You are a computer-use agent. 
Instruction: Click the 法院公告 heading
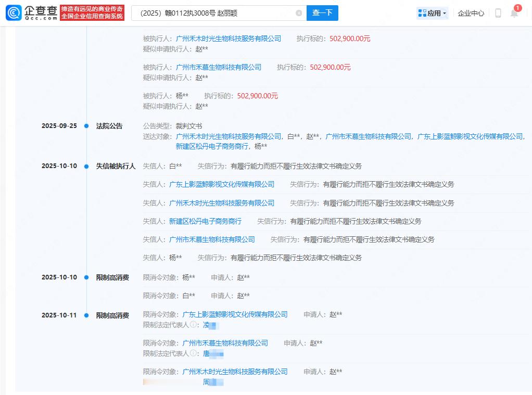[x=109, y=126]
